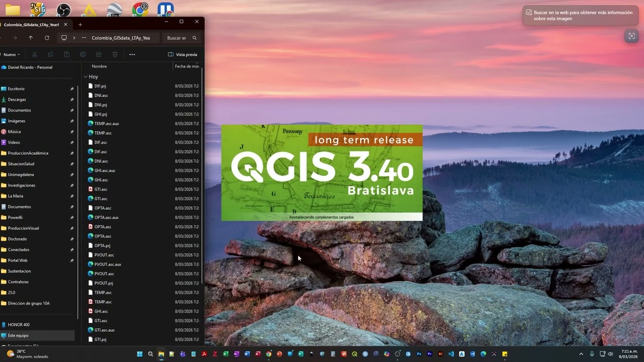The image size is (644, 362).
Task: Click the weather widget on taskbar
Action: click(28, 354)
